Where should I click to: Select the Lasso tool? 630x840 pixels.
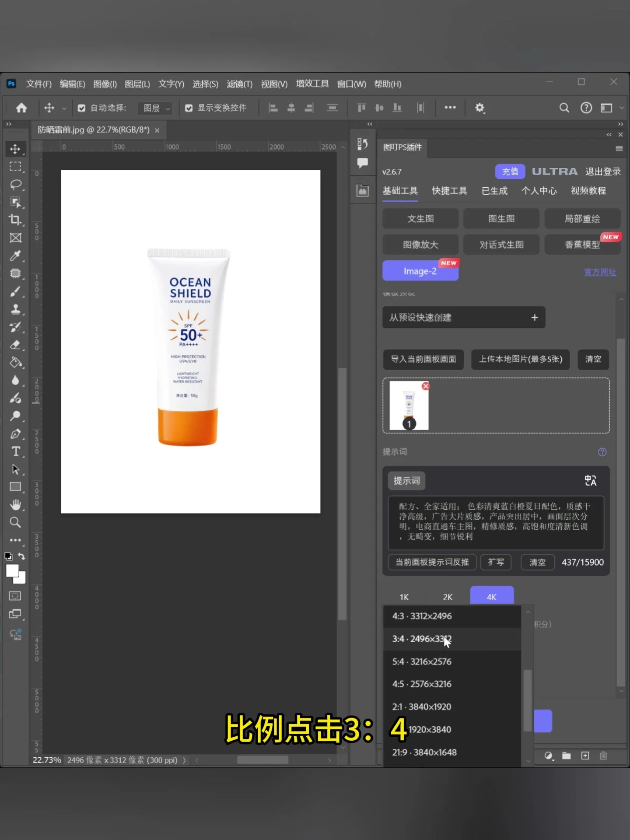pyautogui.click(x=15, y=184)
